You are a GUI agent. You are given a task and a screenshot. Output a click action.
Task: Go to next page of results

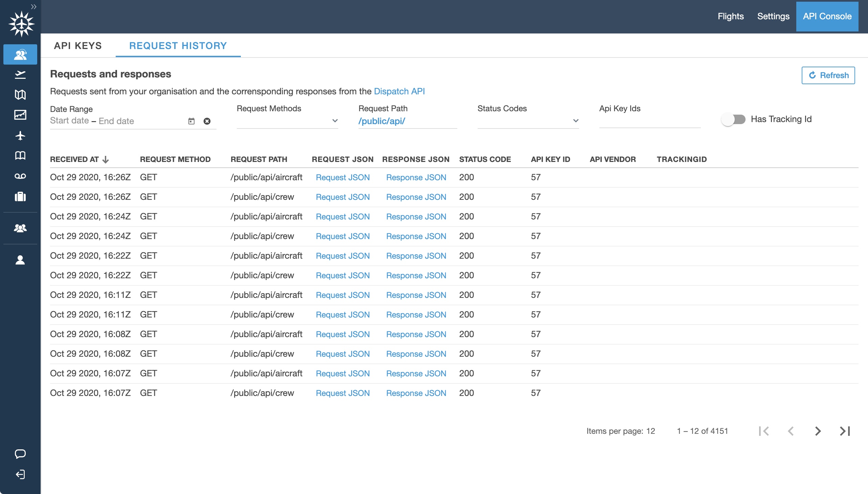click(818, 431)
